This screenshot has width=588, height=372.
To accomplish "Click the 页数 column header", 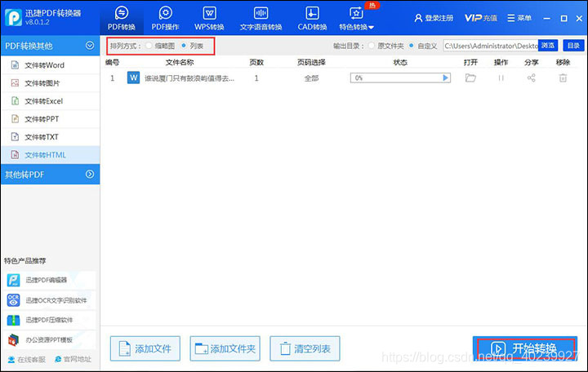I will pos(256,62).
